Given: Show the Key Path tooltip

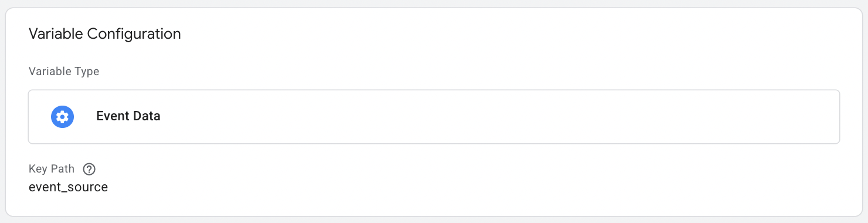Looking at the screenshot, I should click(89, 169).
